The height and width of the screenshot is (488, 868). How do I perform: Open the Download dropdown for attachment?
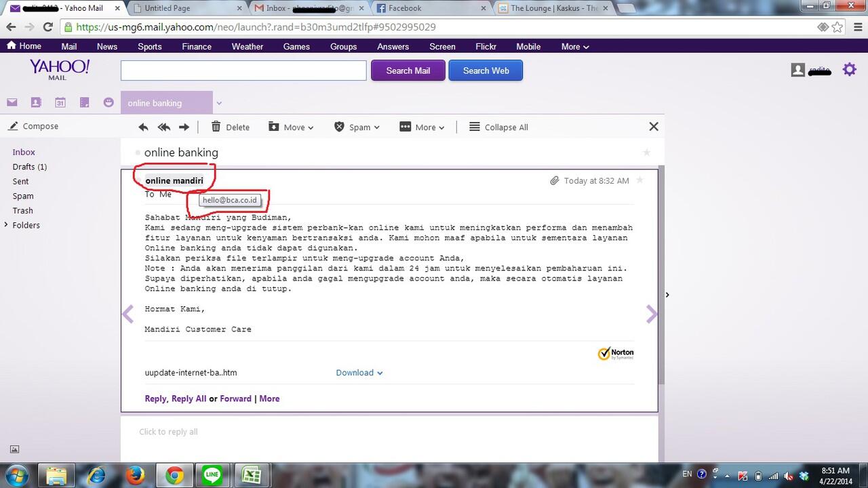pyautogui.click(x=359, y=373)
